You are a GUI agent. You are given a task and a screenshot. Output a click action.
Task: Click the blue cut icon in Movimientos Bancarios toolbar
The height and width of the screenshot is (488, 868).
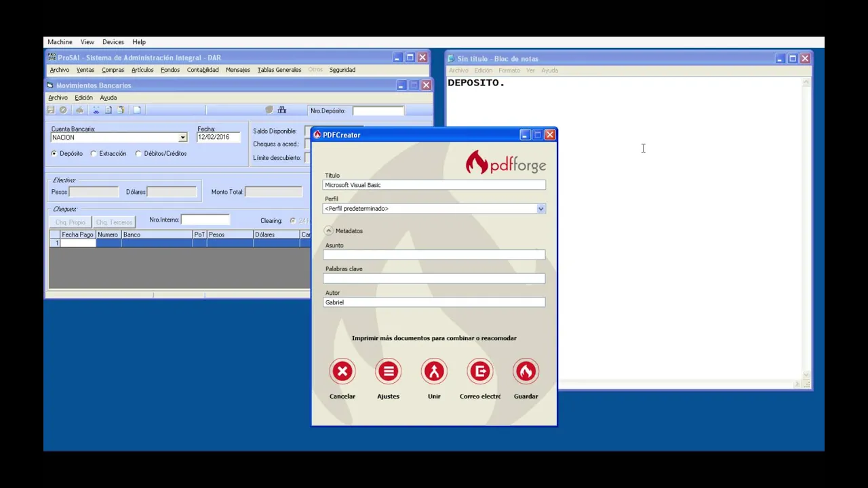tap(96, 110)
